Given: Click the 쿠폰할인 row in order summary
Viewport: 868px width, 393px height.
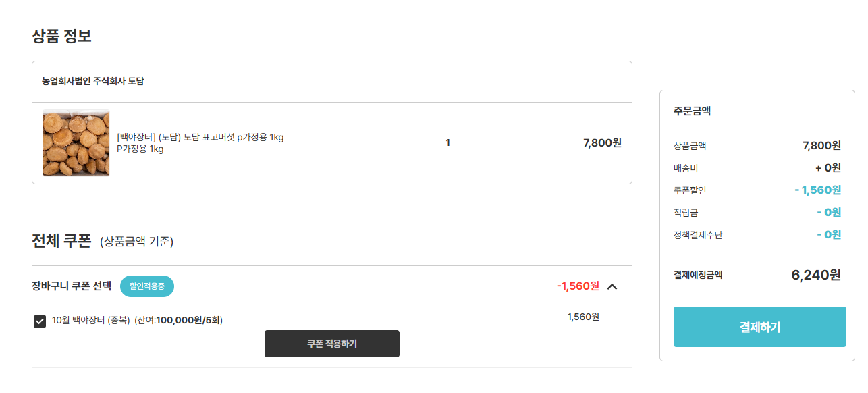Looking at the screenshot, I should 757,190.
